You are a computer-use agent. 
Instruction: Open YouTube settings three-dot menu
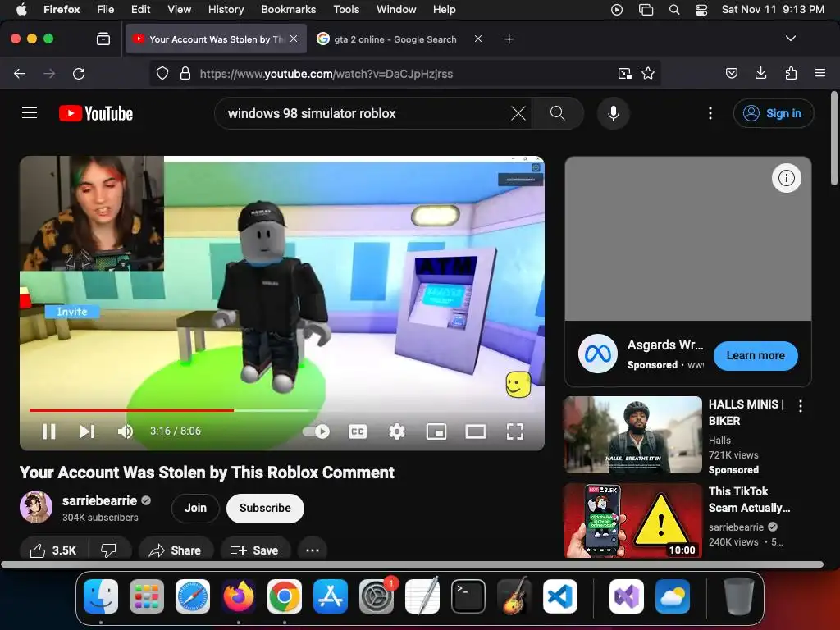710,113
